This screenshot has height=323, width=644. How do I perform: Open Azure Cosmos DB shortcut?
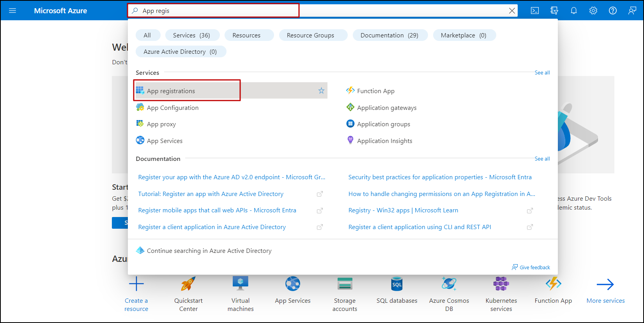click(x=449, y=294)
